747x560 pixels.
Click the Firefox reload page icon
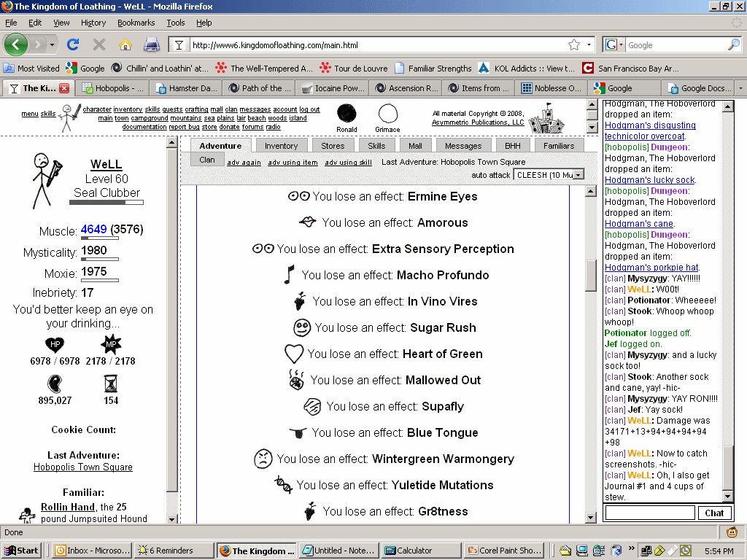tap(72, 44)
